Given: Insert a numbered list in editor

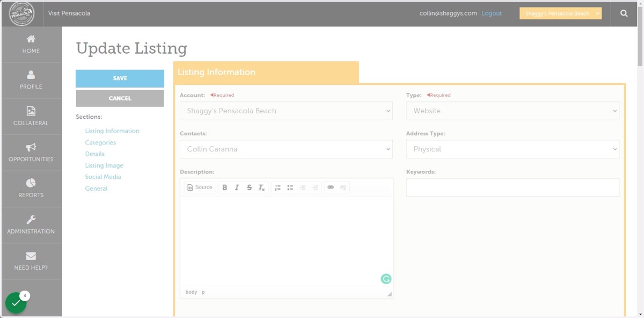Looking at the screenshot, I should (277, 187).
